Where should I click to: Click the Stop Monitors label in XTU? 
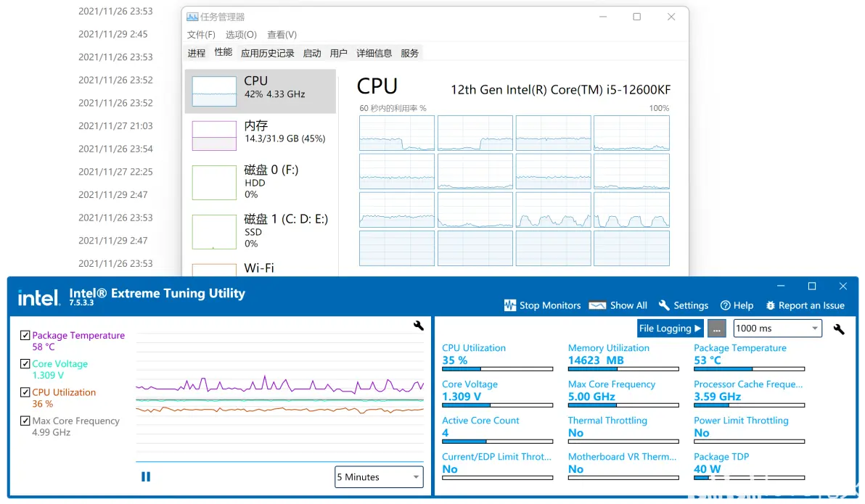click(550, 305)
